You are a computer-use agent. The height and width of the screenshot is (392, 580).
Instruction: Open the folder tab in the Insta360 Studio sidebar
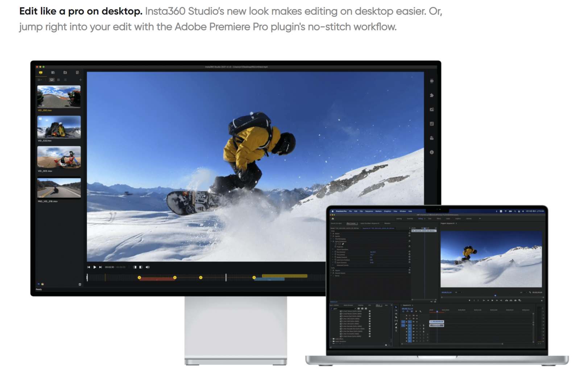pyautogui.click(x=65, y=73)
